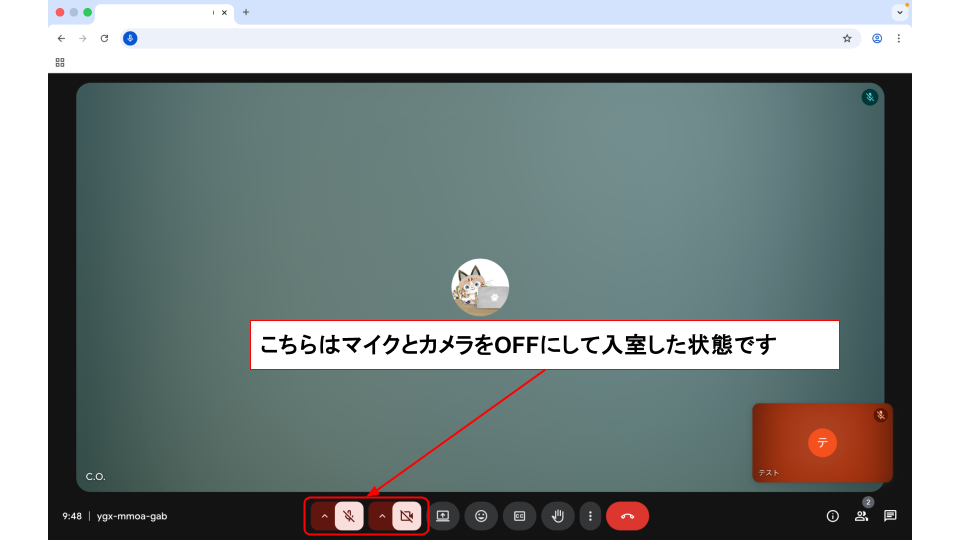960x540 pixels.
Task: Raise hand in the meeting
Action: [x=558, y=516]
